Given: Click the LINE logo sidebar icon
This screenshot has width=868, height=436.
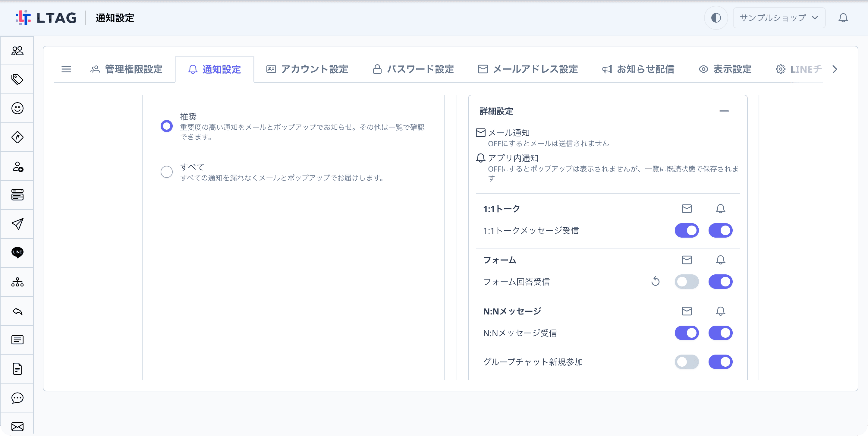Looking at the screenshot, I should pos(17,253).
